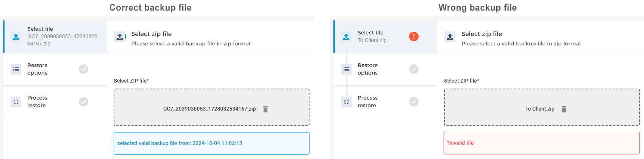The image size is (644, 159).
Task: Click 'Select ZIP file*' label in Correct backup panel
Action: (131, 81)
